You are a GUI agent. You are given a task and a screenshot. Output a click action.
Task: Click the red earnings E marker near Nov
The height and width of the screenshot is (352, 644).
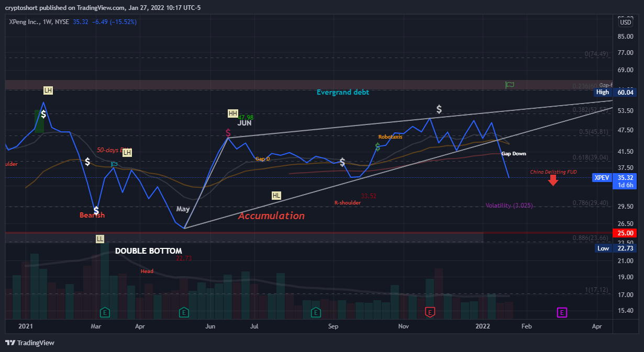430,312
